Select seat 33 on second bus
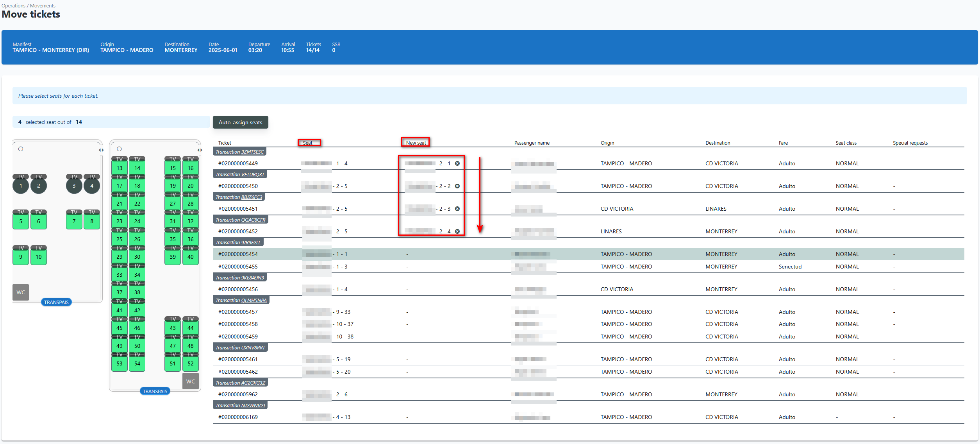Image resolution: width=980 pixels, height=444 pixels. point(120,275)
